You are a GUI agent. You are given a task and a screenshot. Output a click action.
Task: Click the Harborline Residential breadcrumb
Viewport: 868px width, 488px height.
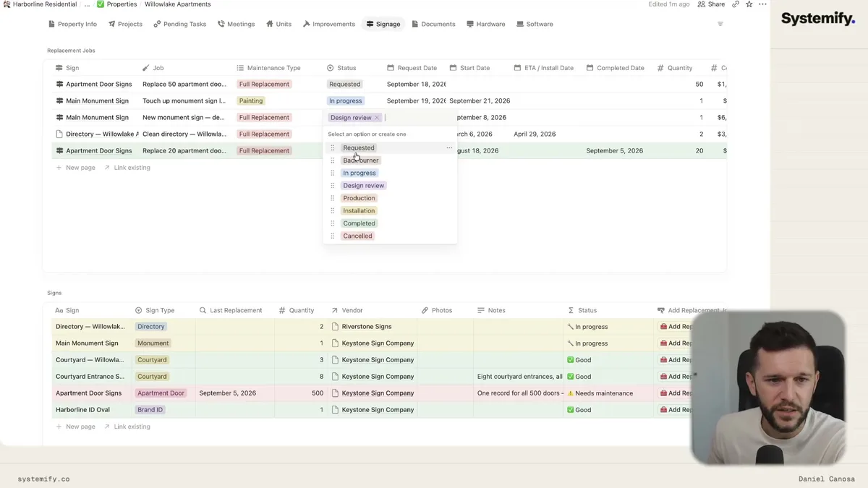click(40, 4)
